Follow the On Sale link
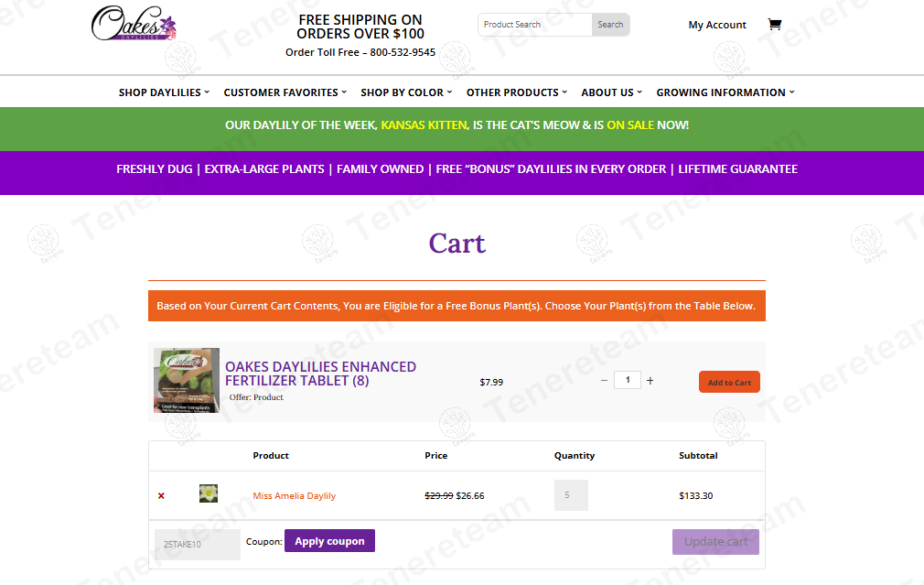 630,125
